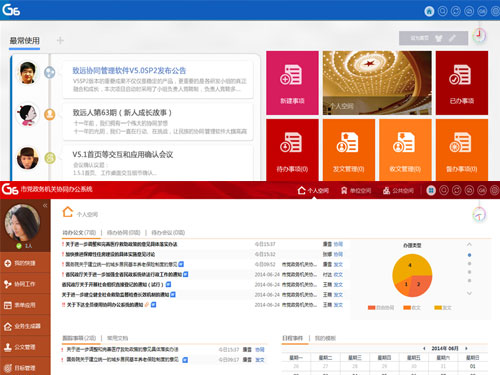Open 公文管理 in the left sidebar
Screen dimensions: 500x375
[x=25, y=347]
